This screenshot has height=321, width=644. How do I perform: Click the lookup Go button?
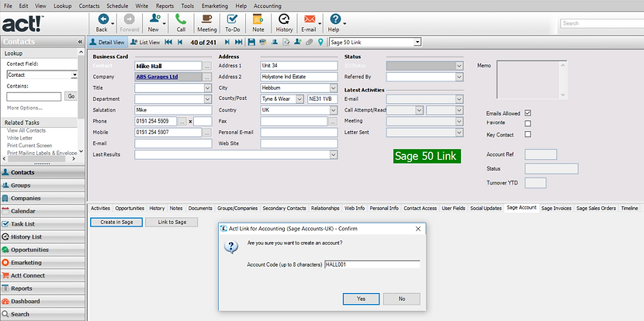(71, 96)
